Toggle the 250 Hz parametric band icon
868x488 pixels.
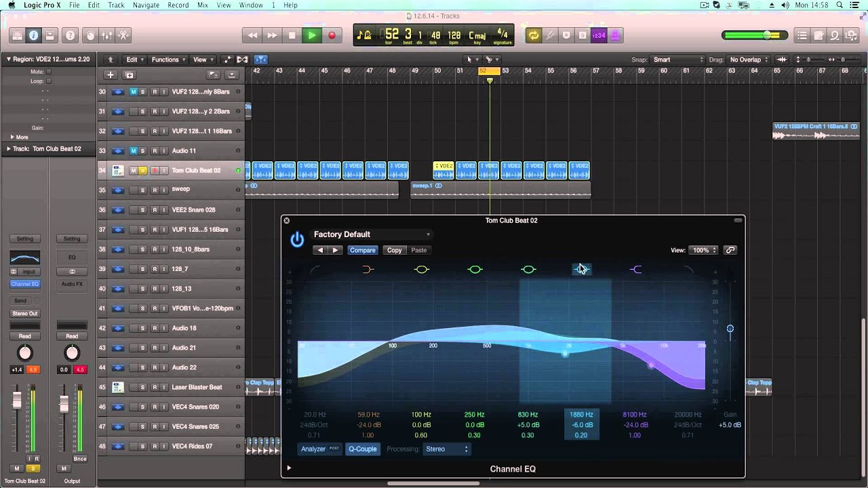475,269
